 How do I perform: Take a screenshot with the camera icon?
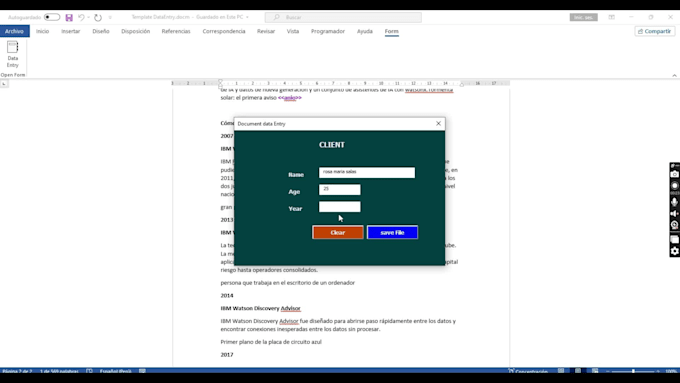(x=674, y=174)
